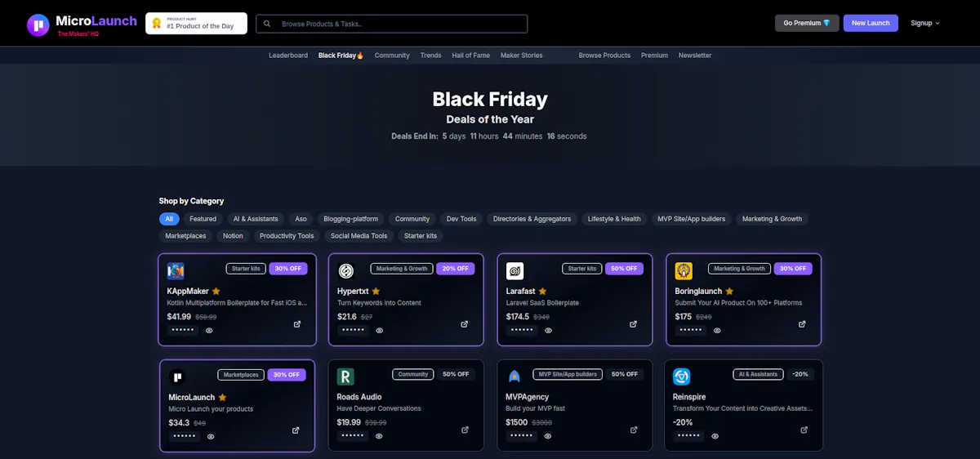
Task: Open Hypertxt external link icon
Action: [x=465, y=324]
